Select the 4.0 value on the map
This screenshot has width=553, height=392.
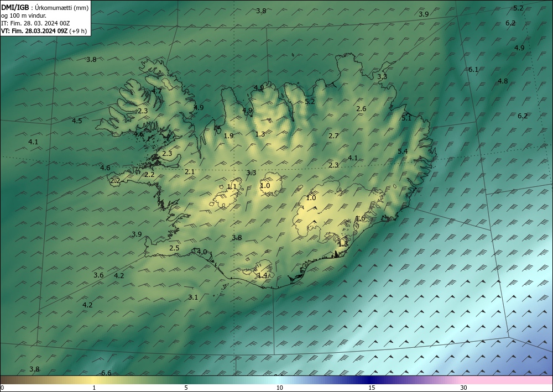tap(202, 252)
